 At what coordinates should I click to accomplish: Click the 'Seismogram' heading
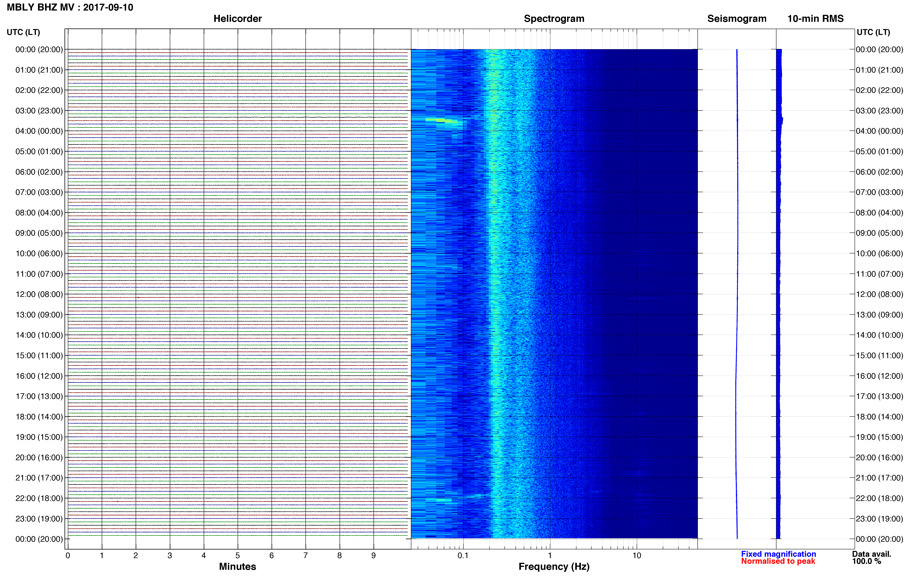pos(737,19)
